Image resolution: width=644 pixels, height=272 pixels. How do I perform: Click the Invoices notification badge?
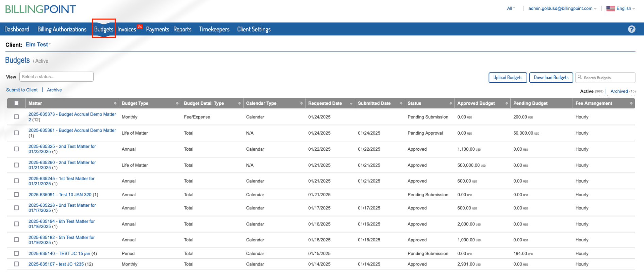click(x=140, y=27)
